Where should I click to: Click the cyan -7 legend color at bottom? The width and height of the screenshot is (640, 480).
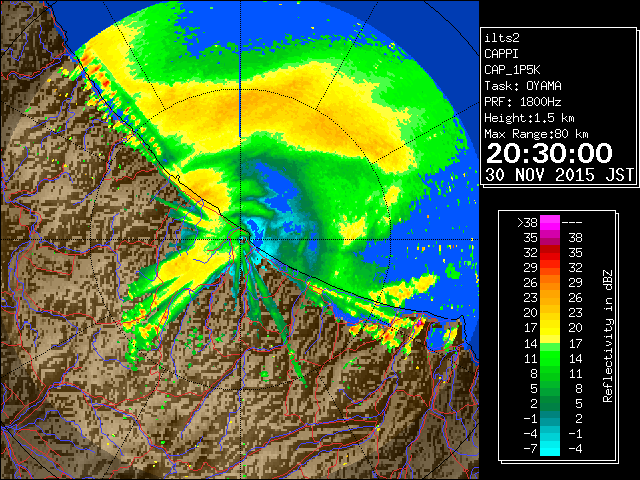550,448
